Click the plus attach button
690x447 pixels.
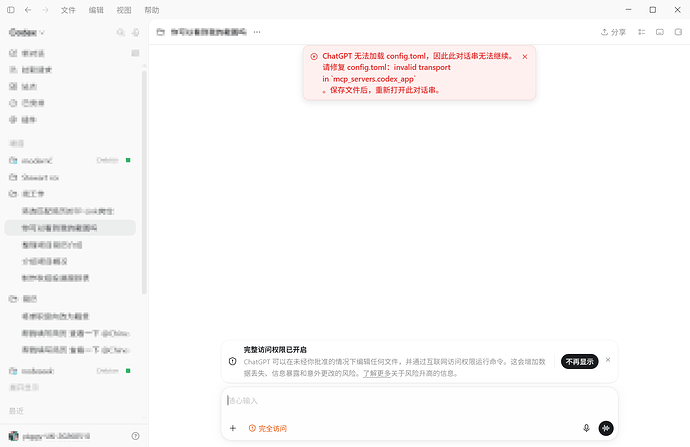point(233,428)
